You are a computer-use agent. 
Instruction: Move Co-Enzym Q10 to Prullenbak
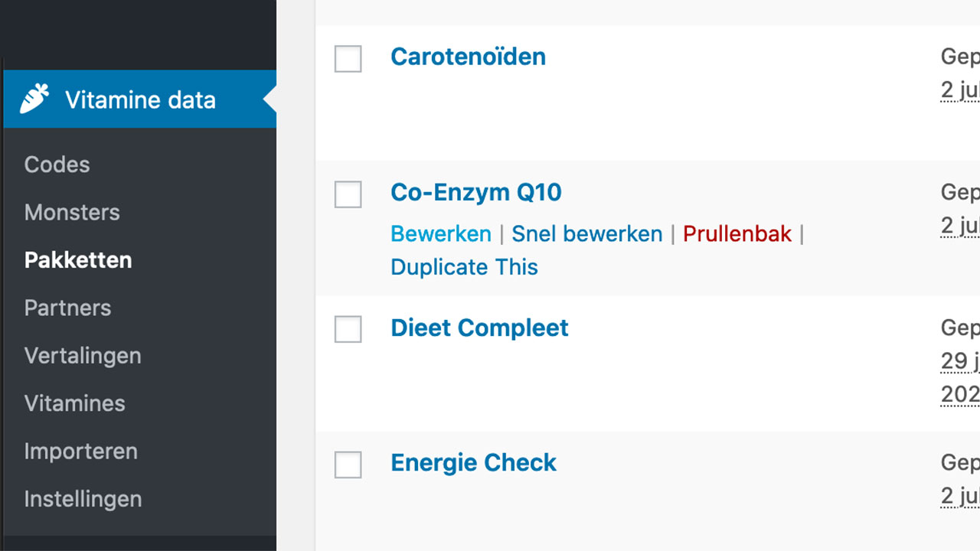click(737, 234)
